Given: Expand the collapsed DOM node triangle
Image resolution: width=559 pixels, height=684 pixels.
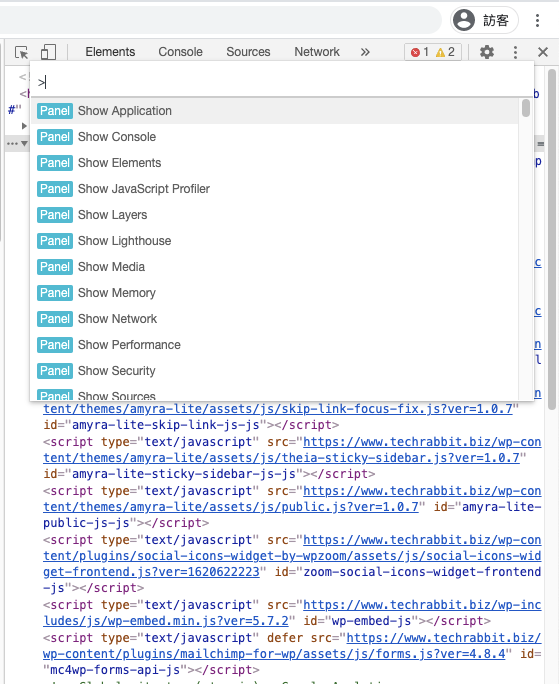Looking at the screenshot, I should click(x=24, y=126).
